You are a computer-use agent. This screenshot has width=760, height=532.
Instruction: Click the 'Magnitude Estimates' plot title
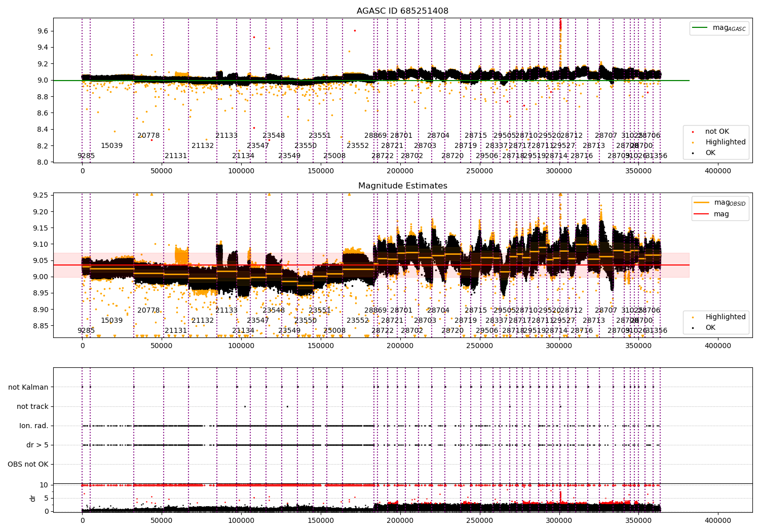pyautogui.click(x=402, y=186)
